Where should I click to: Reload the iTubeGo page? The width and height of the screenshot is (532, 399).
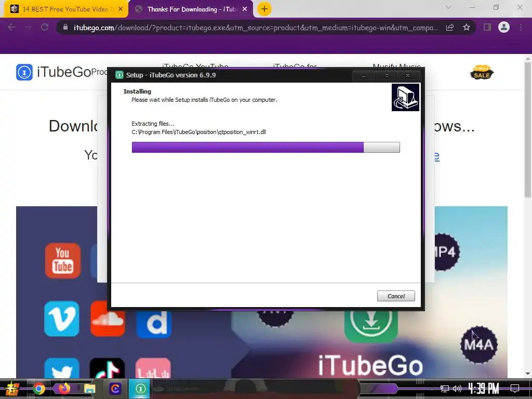point(45,27)
